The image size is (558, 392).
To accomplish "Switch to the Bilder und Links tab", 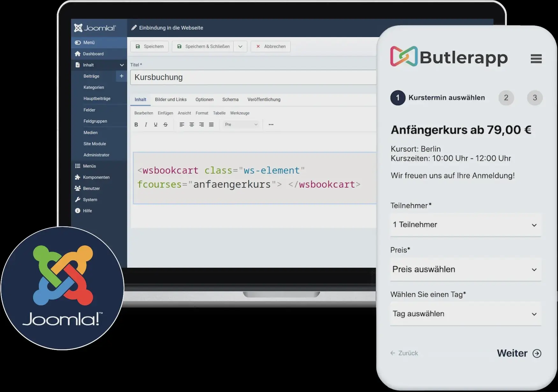I will [x=171, y=99].
